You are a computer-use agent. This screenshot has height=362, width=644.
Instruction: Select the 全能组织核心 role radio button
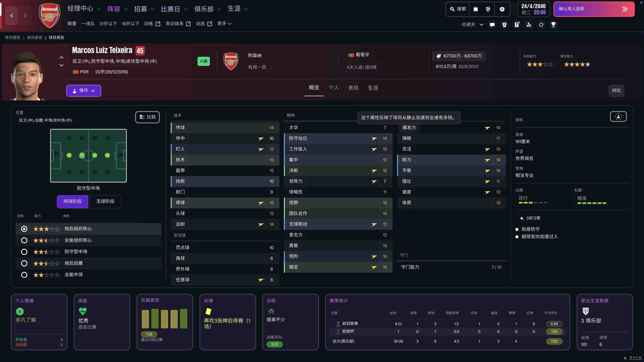point(24,240)
